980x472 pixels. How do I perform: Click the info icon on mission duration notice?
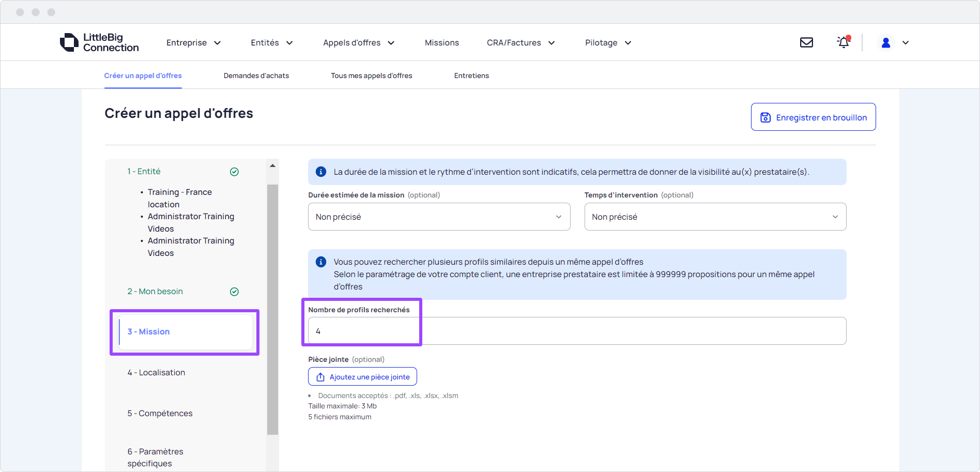[x=321, y=172]
